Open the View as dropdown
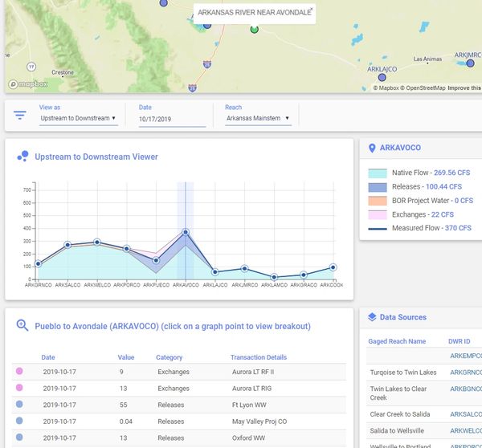Screen dimensions: 482x448 point(78,118)
